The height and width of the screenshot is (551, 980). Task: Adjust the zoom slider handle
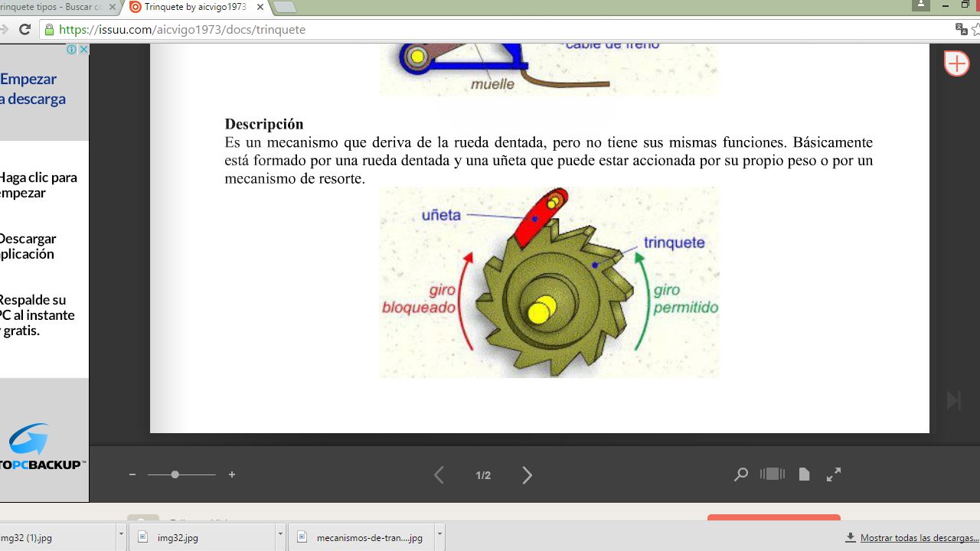pyautogui.click(x=175, y=474)
